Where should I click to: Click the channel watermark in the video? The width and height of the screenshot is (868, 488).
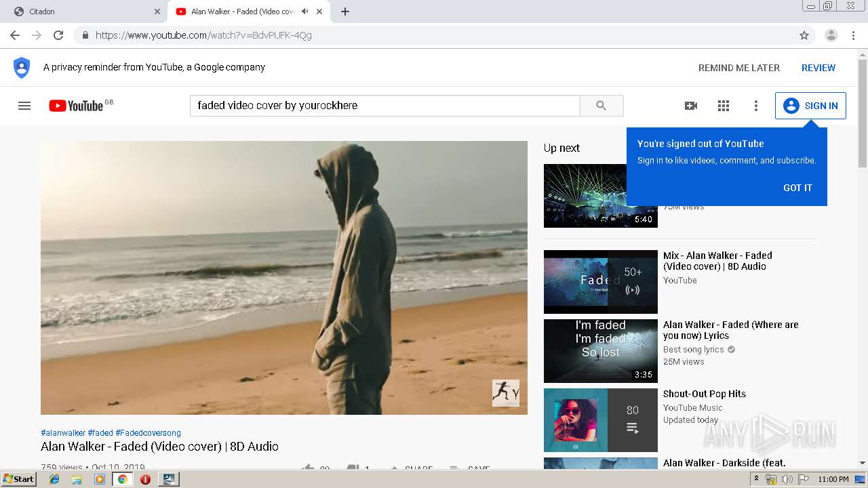tap(506, 393)
